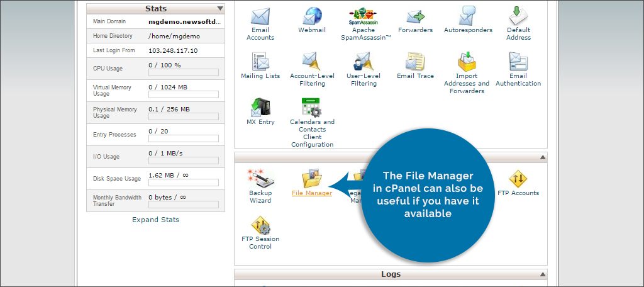Viewport: 644px width, 287px height.
Task: Click the home directory /home/mgdemo
Action: pyautogui.click(x=174, y=36)
